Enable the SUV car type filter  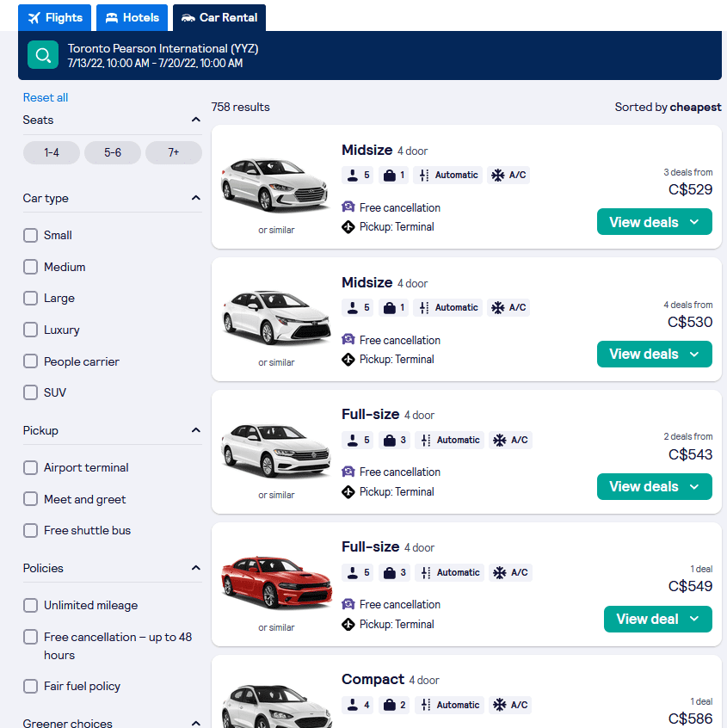pyautogui.click(x=30, y=392)
